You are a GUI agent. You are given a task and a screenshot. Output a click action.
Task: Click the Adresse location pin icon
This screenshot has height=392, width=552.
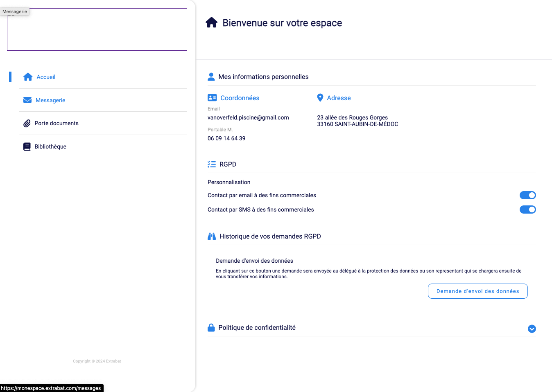(320, 98)
